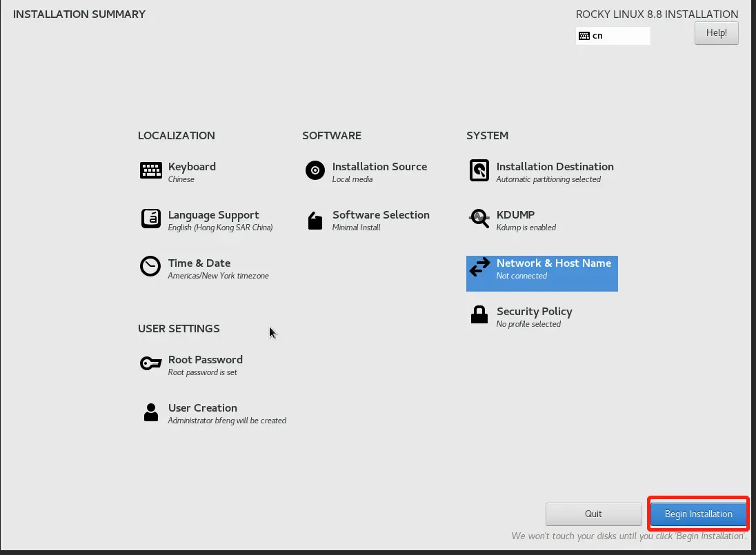Open the Keyboard settings label
Screen dimensions: 756x555
tap(192, 167)
